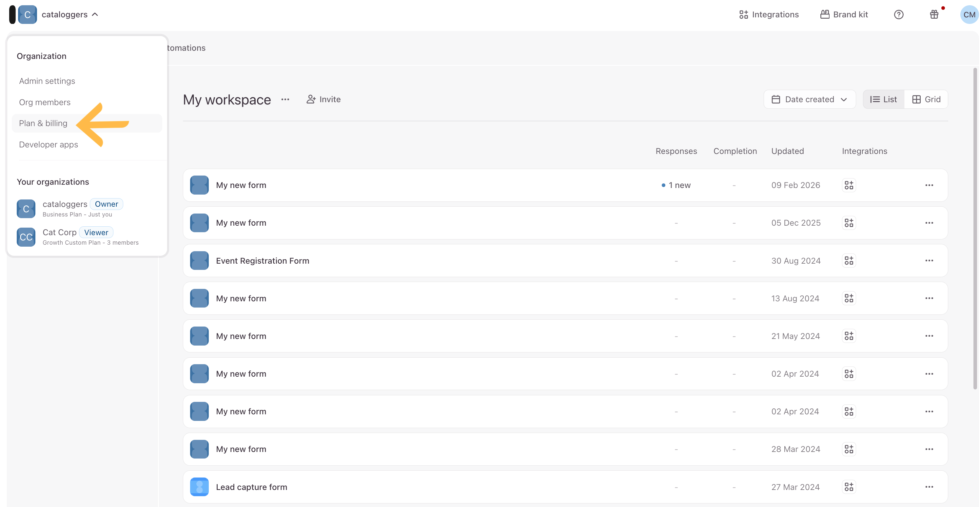Switch to Cat Corp organization (Viewer)
Screen dimensions: 980x507
point(78,237)
